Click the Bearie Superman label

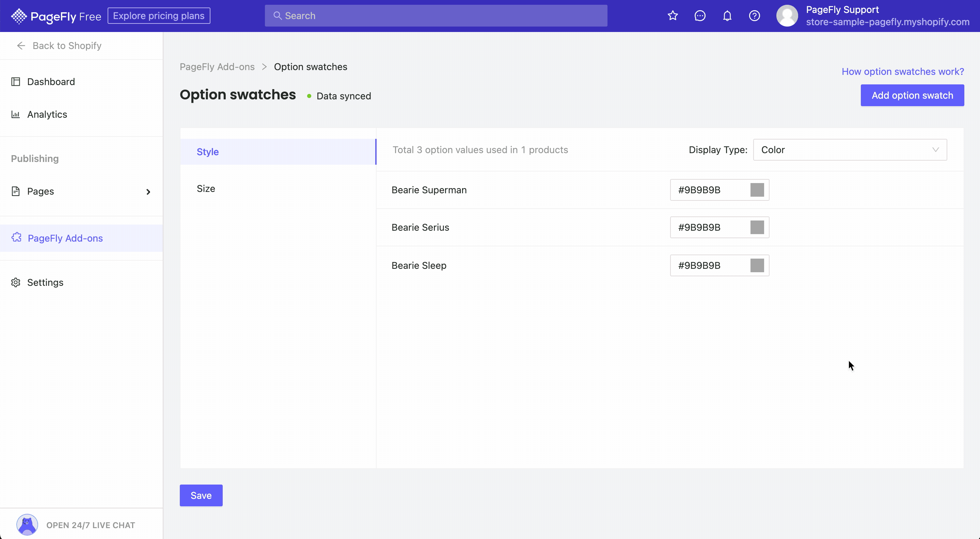coord(429,190)
